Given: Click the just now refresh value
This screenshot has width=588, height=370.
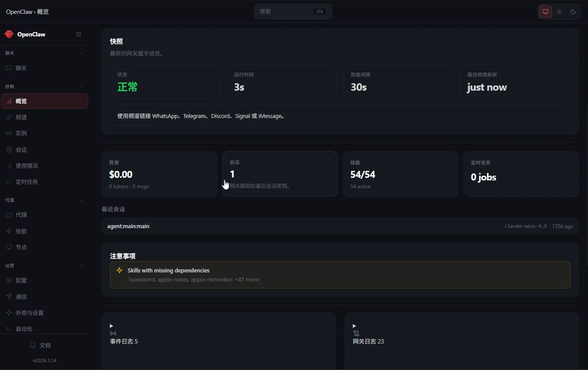Looking at the screenshot, I should pos(487,87).
